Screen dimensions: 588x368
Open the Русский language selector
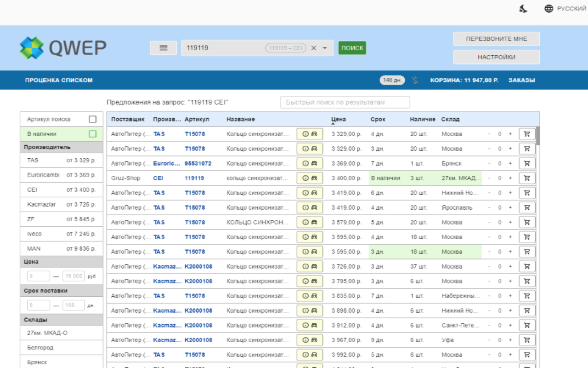click(x=565, y=8)
